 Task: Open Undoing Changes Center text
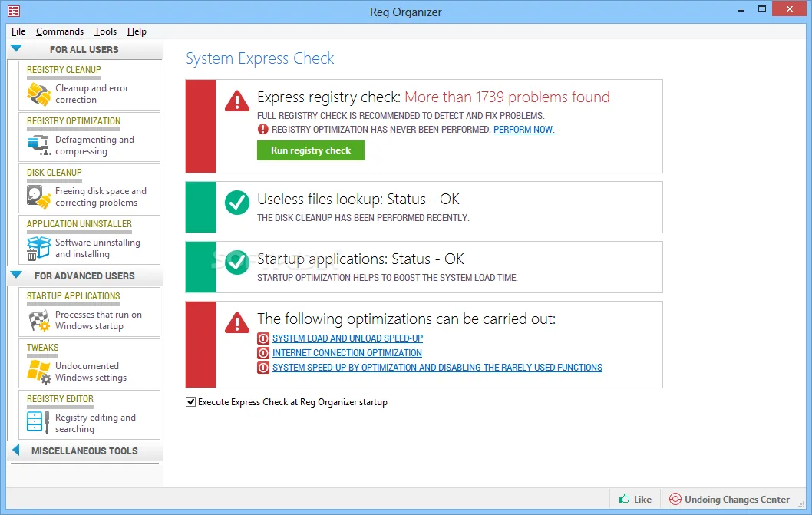click(x=737, y=500)
